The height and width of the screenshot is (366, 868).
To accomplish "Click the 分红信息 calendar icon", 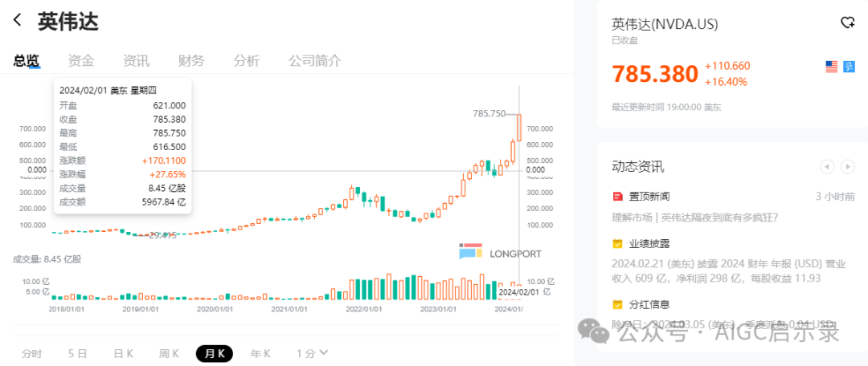I will coord(618,304).
